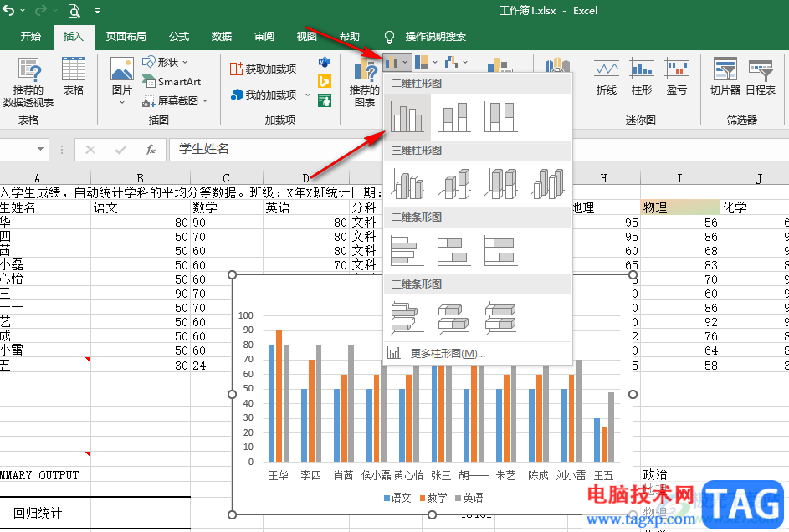789x532 pixels.
Task: Choose 3D stacked column chart
Action: pyautogui.click(x=453, y=183)
